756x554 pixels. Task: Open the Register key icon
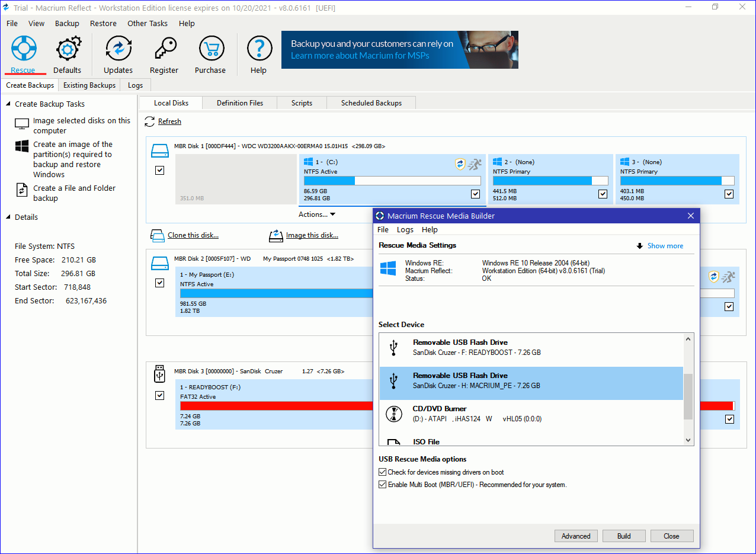coord(164,48)
